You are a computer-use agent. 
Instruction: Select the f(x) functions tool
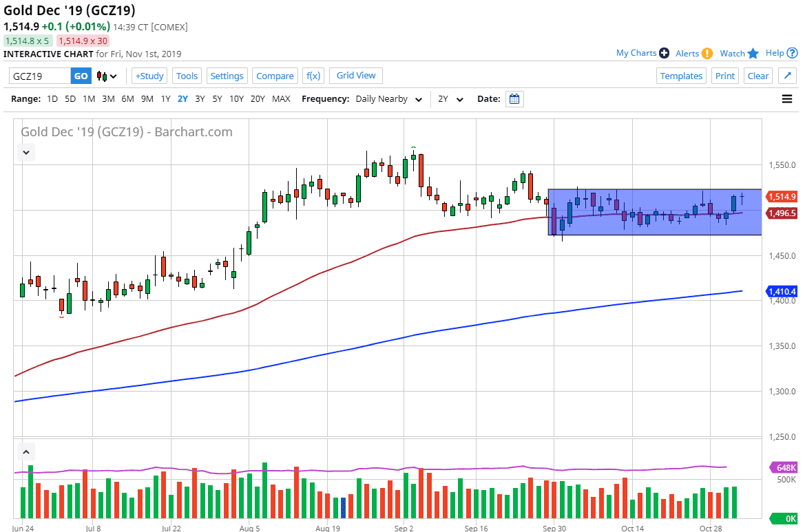pos(313,76)
